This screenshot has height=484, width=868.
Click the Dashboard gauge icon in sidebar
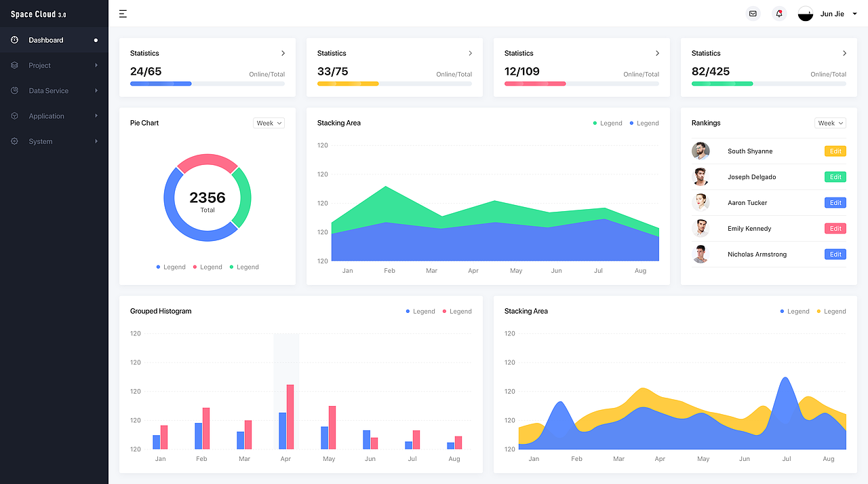(x=14, y=40)
